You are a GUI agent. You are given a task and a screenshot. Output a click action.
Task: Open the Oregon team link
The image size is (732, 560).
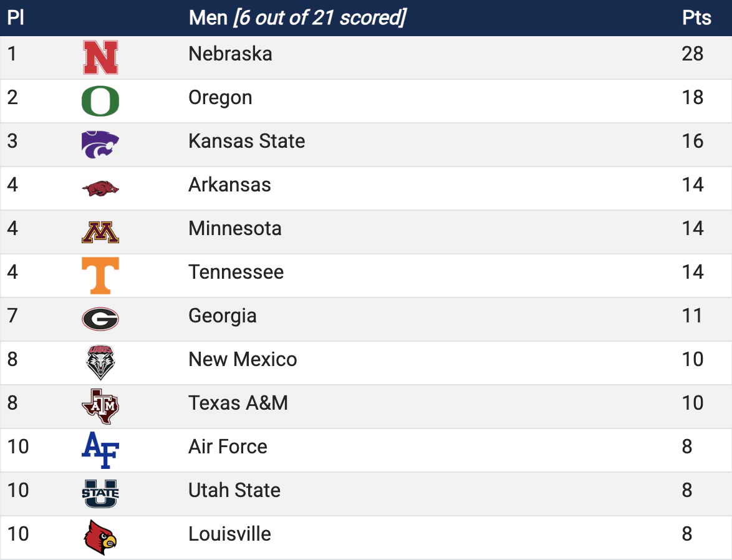[x=220, y=98]
